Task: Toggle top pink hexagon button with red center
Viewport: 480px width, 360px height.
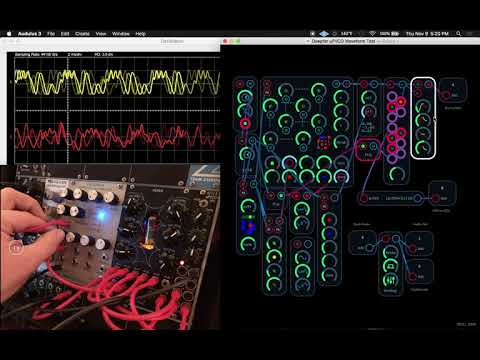Action: click(x=400, y=101)
